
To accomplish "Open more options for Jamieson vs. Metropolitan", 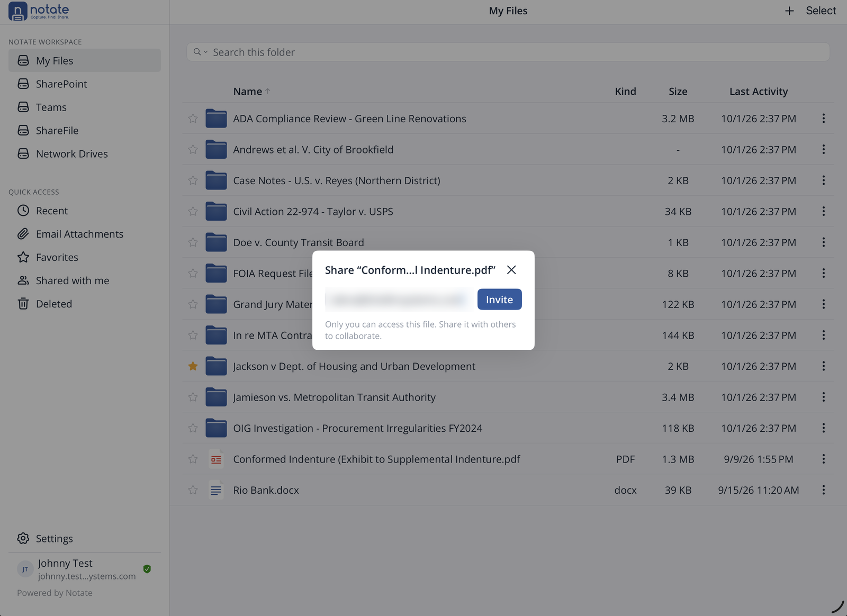I will pyautogui.click(x=823, y=397).
